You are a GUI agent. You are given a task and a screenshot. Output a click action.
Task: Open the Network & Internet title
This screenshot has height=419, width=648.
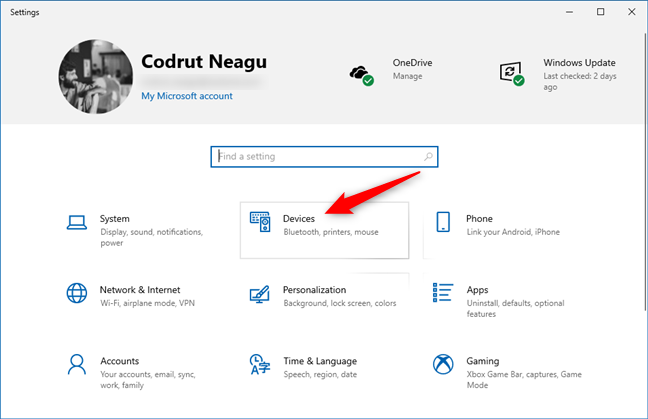click(140, 290)
